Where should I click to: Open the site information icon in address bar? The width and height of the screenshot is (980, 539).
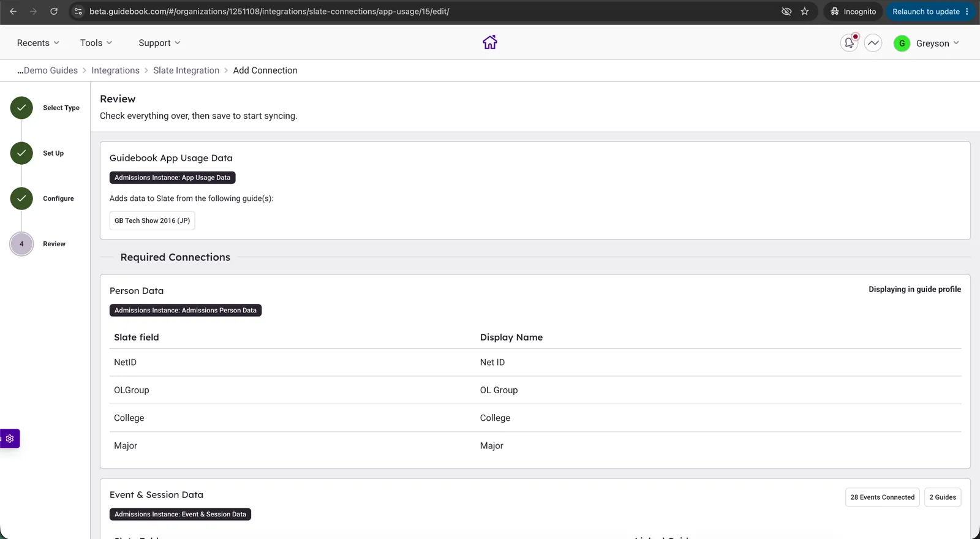pos(78,11)
